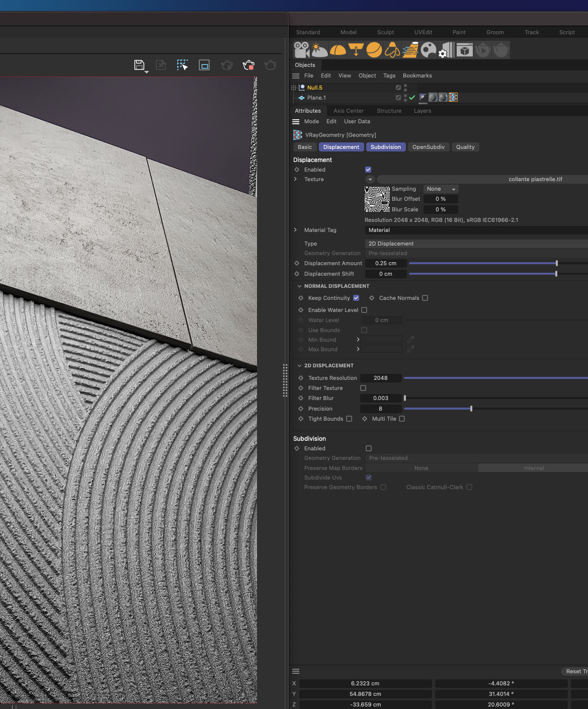
Task: Select the VRayGeometry tag on Plane.1
Action: 453,98
